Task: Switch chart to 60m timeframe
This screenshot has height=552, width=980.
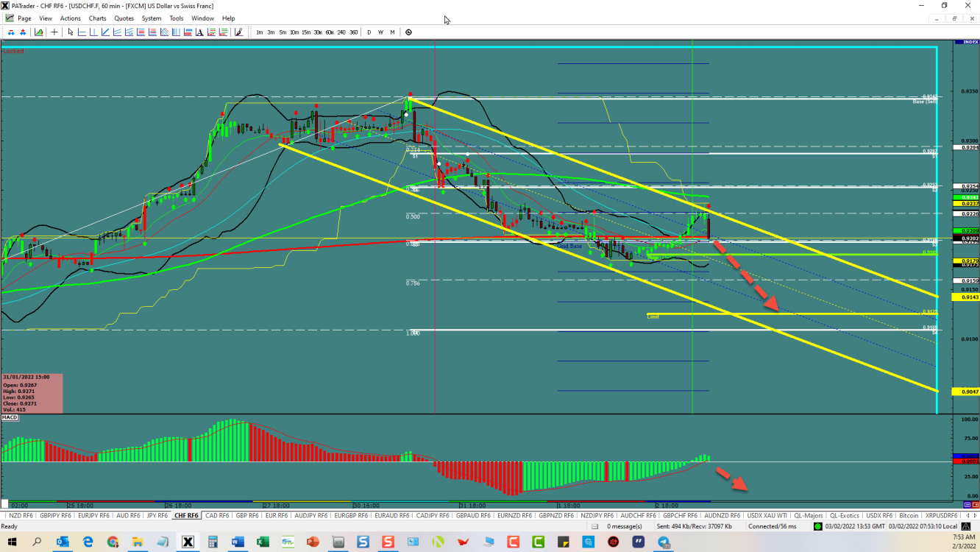Action: click(x=330, y=32)
